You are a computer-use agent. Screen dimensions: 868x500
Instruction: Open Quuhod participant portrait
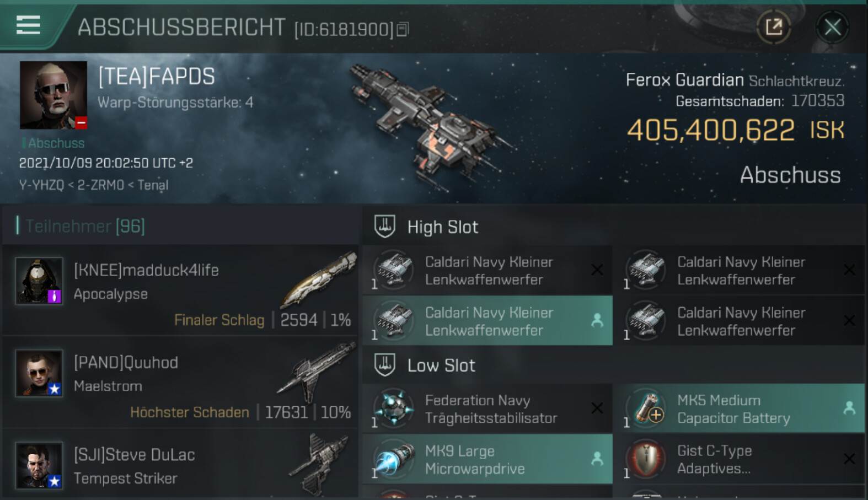coord(39,373)
